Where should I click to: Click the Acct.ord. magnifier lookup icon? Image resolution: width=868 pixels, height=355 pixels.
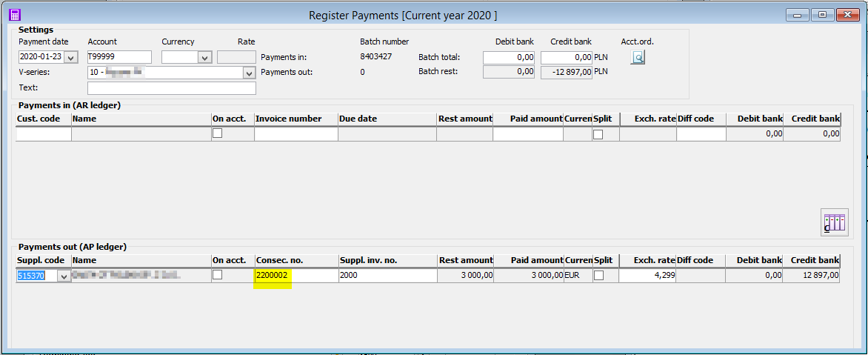[638, 57]
